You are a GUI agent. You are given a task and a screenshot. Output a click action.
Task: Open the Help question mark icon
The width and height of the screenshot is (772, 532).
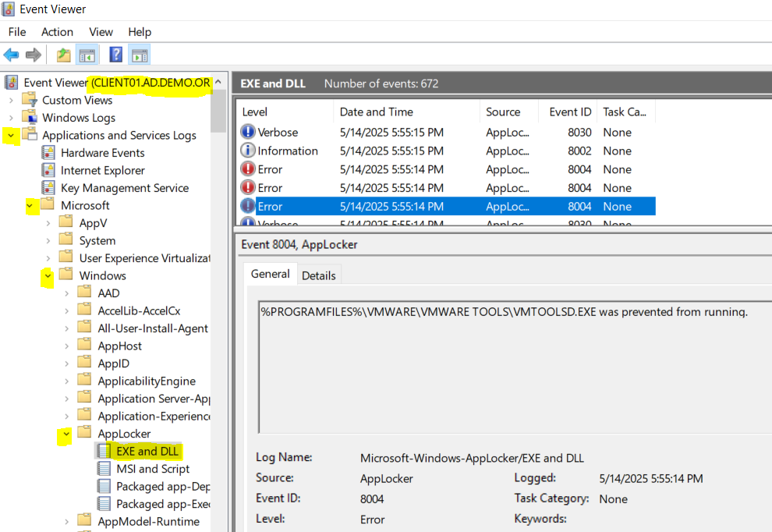pos(115,55)
